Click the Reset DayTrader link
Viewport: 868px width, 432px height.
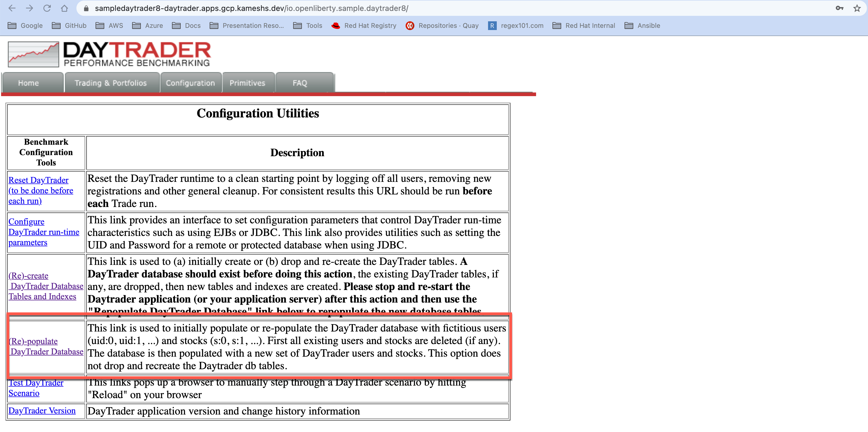click(41, 190)
